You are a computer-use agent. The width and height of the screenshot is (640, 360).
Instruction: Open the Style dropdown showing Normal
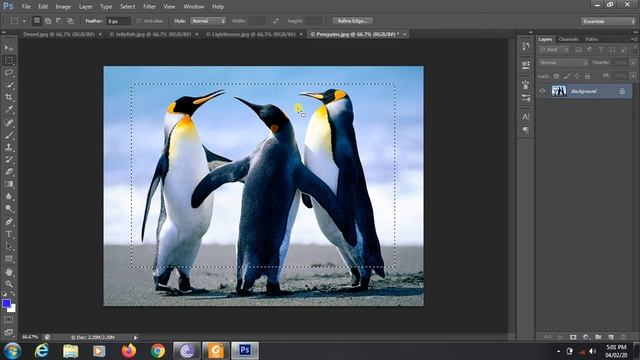click(208, 21)
